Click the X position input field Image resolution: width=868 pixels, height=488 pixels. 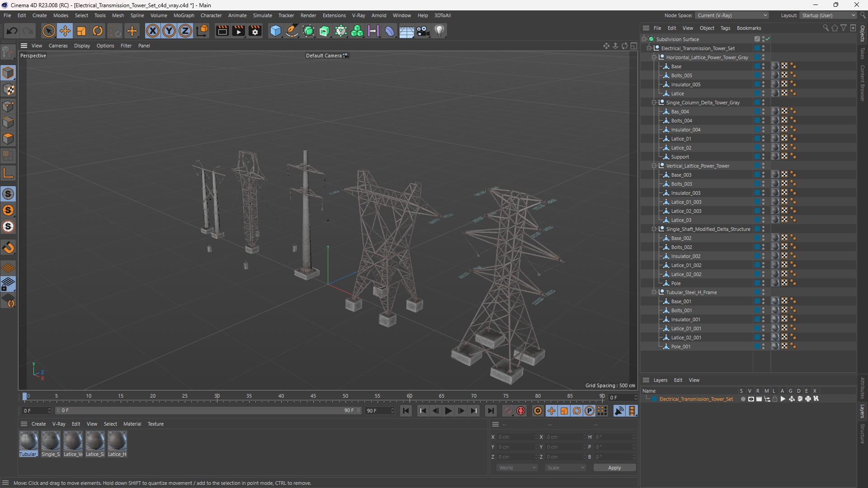(517, 437)
